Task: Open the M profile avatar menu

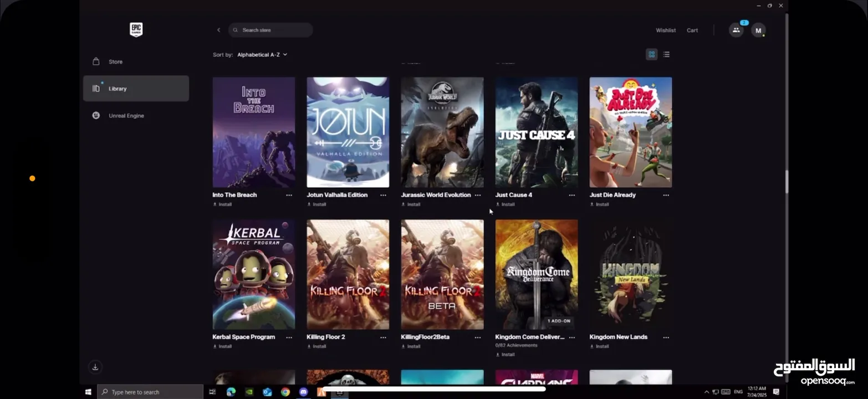Action: 758,30
